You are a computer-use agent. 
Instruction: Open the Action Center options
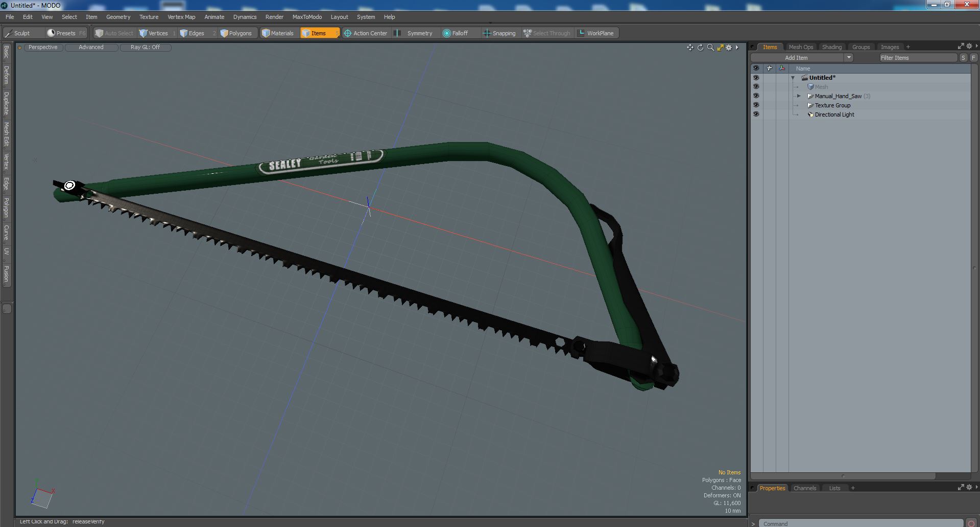point(366,33)
